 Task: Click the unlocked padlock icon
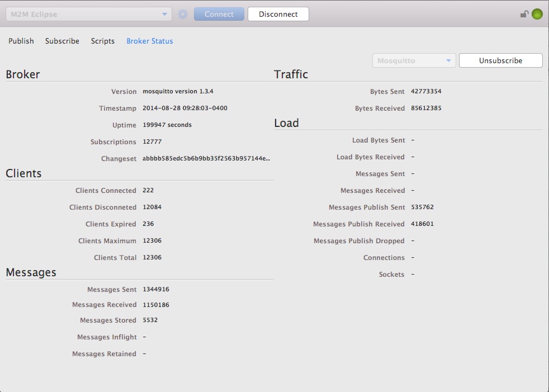(524, 14)
